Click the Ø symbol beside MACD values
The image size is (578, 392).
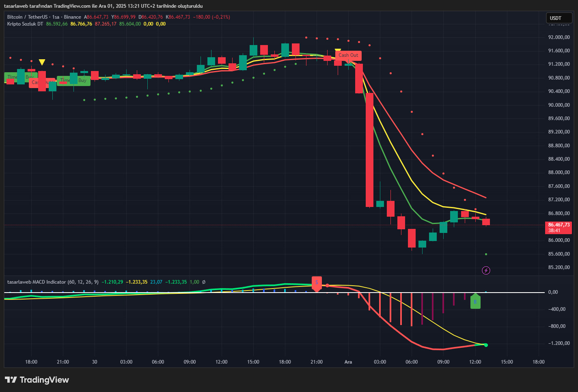[203, 282]
